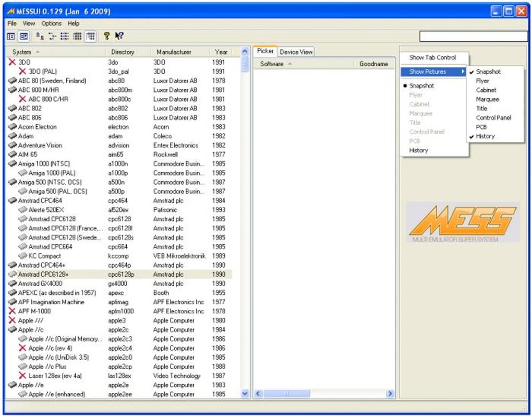532x416 pixels.
Task: Open the About lightbulb icon
Action: coord(106,36)
